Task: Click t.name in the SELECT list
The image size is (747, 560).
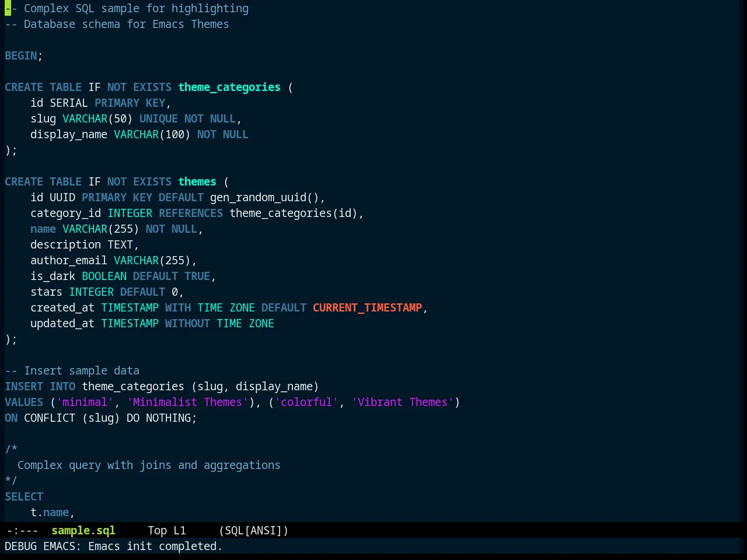Action: pos(50,512)
